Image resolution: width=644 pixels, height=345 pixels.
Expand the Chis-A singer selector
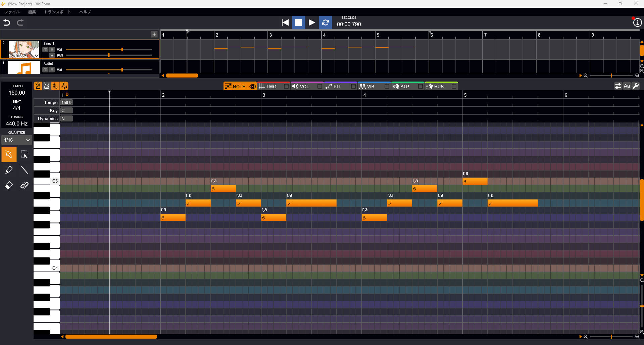click(x=37, y=56)
